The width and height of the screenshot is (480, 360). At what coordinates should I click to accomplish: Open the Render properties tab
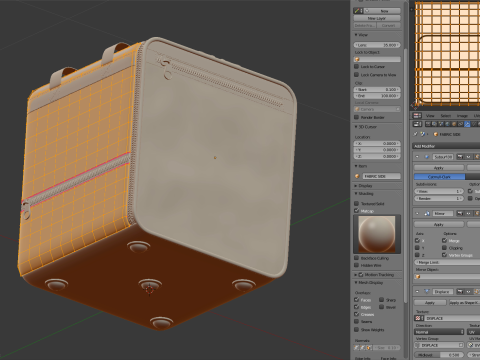point(429,124)
